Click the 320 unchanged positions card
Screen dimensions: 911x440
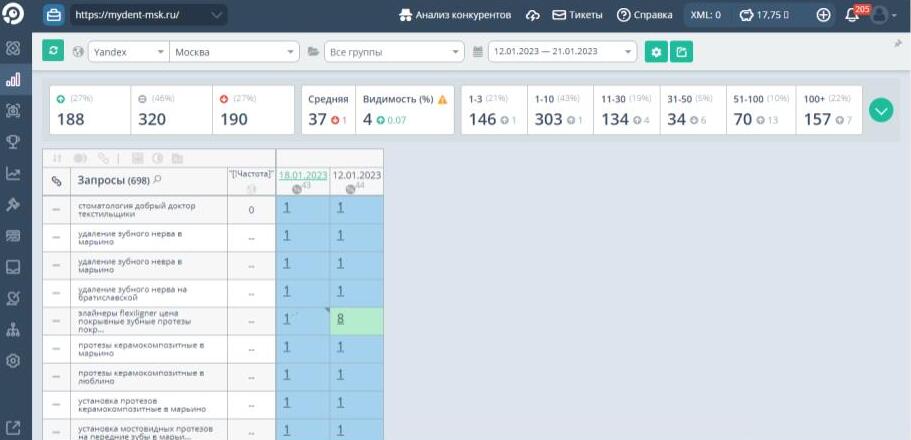[171, 110]
